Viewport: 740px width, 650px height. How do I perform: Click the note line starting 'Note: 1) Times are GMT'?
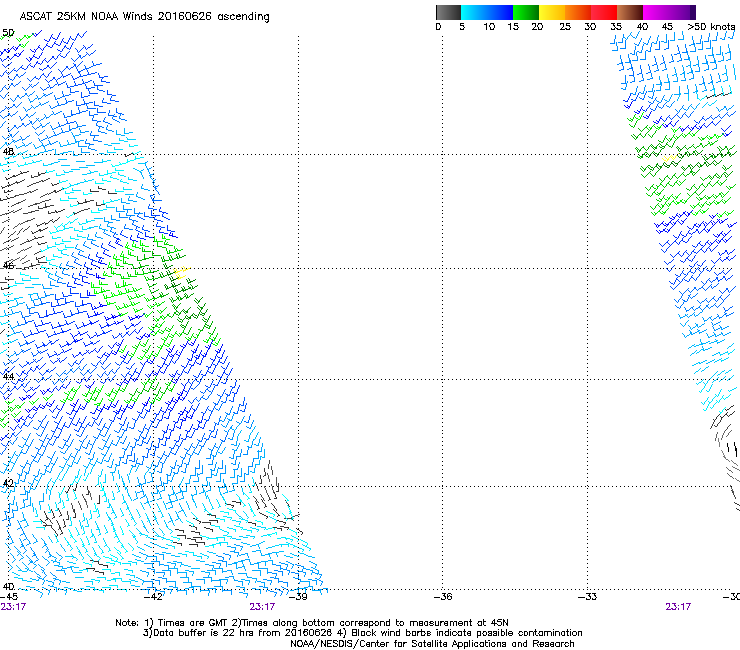coord(312,623)
